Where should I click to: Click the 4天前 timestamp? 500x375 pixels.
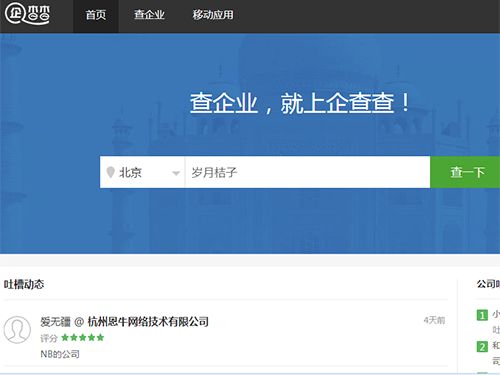pos(434,320)
